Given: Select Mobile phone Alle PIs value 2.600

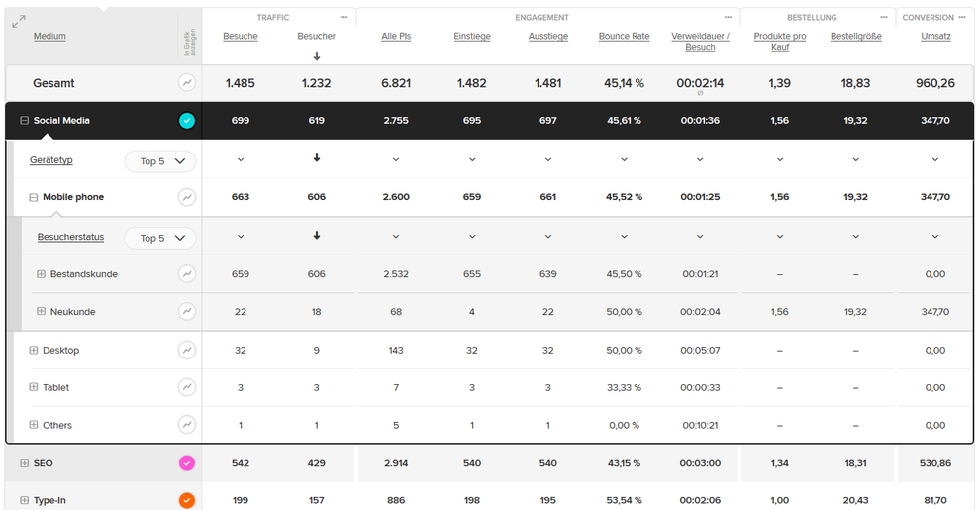Looking at the screenshot, I should point(396,197).
